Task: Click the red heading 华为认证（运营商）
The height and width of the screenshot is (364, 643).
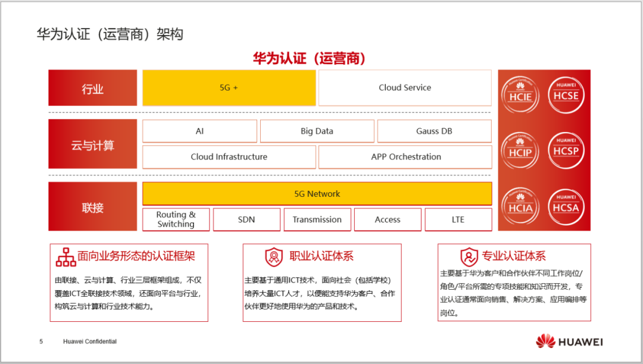Action: point(309,58)
